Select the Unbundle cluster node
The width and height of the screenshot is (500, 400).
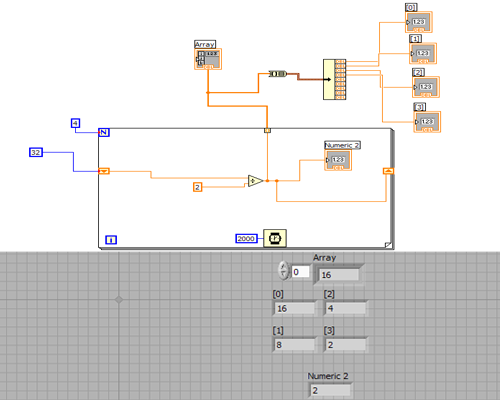(x=334, y=79)
